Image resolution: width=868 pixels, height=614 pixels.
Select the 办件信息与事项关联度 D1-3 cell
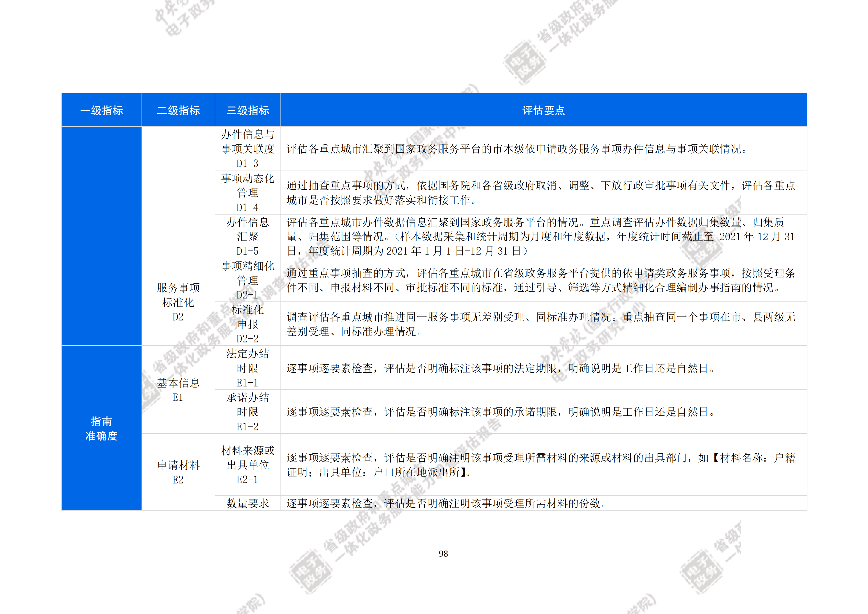coord(248,149)
